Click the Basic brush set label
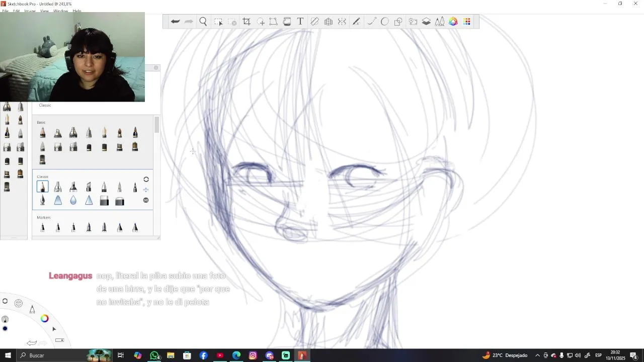This screenshot has height=362, width=644. 41,122
